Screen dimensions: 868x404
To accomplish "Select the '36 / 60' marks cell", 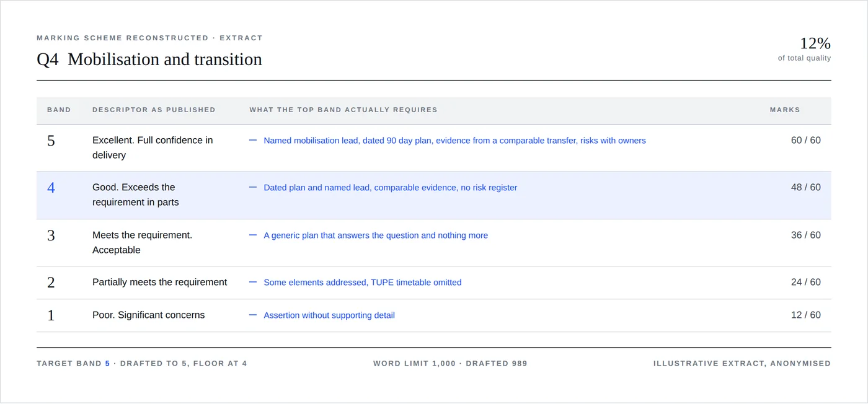I will pos(805,235).
